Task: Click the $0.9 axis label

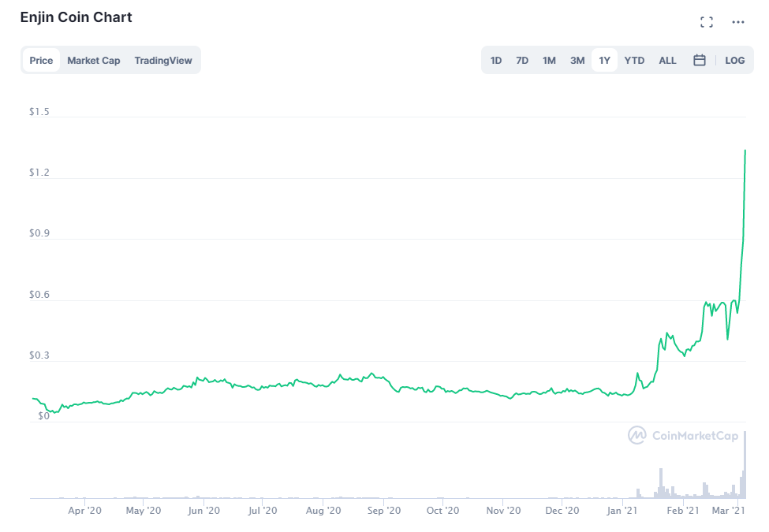Action: click(x=39, y=233)
